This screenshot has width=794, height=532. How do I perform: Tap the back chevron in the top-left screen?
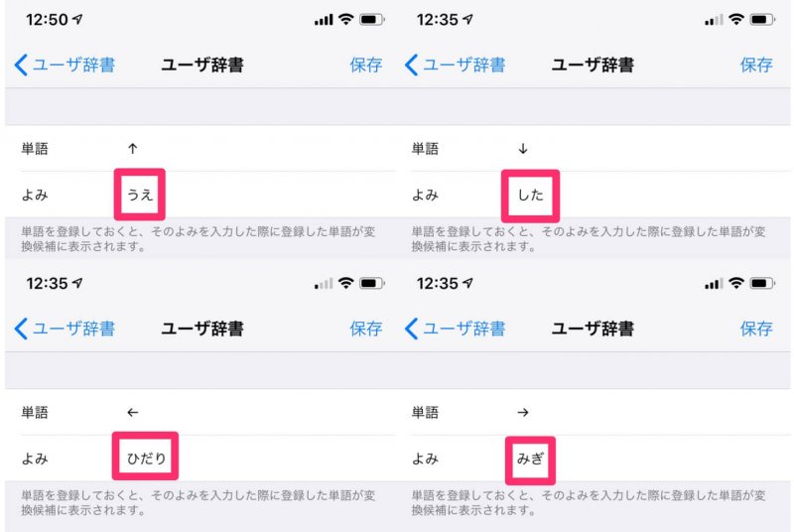click(x=21, y=66)
